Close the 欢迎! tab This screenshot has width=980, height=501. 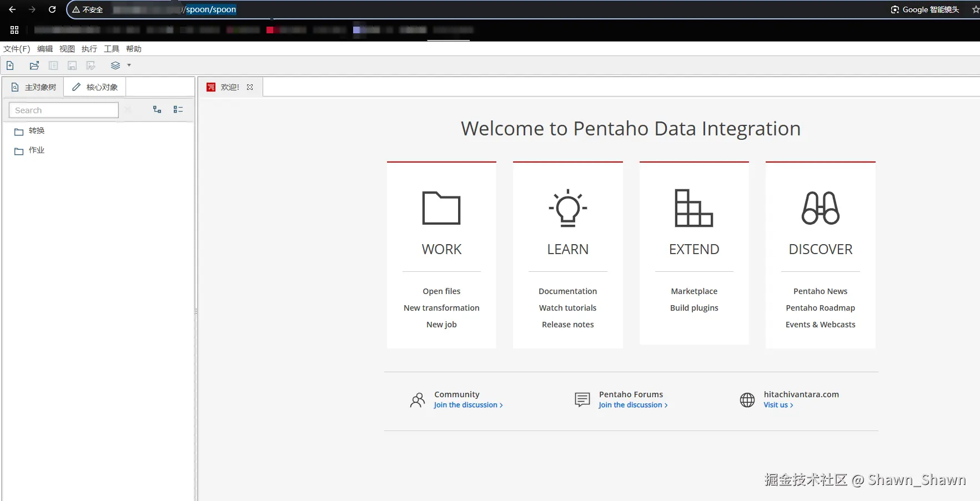coord(250,87)
